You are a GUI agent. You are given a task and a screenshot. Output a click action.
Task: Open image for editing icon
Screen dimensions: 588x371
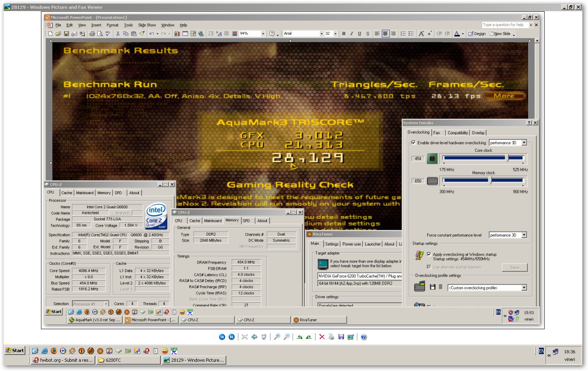pyautogui.click(x=350, y=337)
